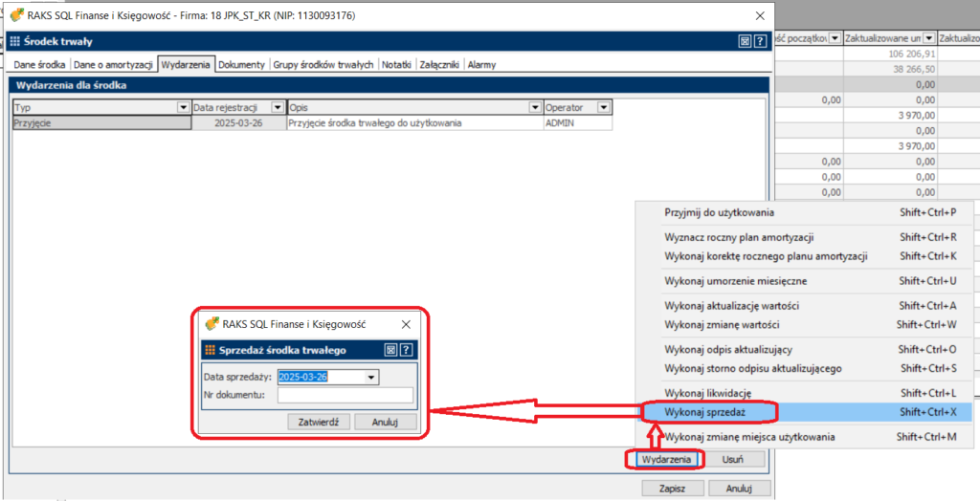Open the Data rejestracji column filter dropdown

pyautogui.click(x=278, y=107)
